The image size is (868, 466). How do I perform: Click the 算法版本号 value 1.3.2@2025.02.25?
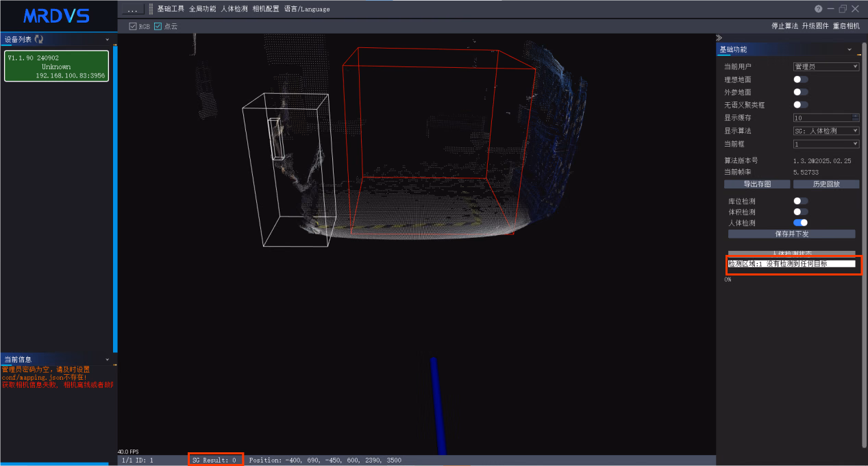coord(821,160)
